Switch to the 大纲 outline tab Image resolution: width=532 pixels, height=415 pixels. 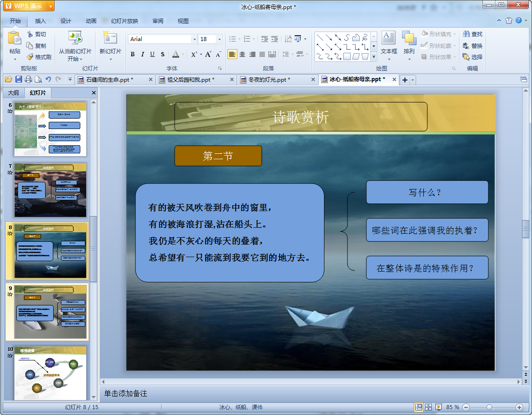coord(14,92)
